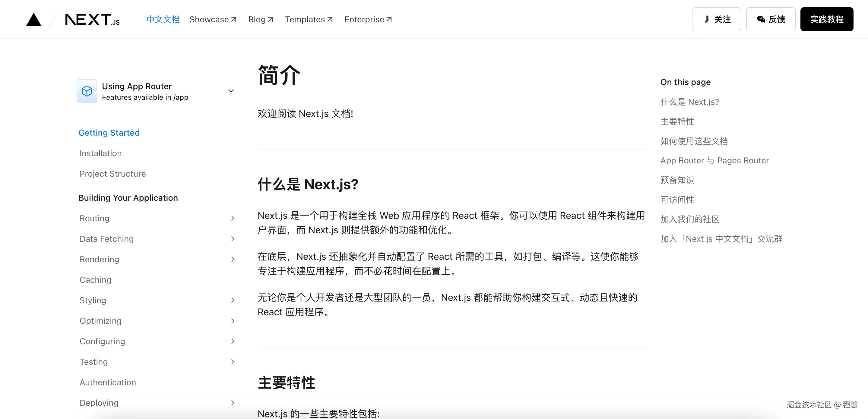Open the Installation page from the sidebar
The image size is (868, 419).
[100, 153]
